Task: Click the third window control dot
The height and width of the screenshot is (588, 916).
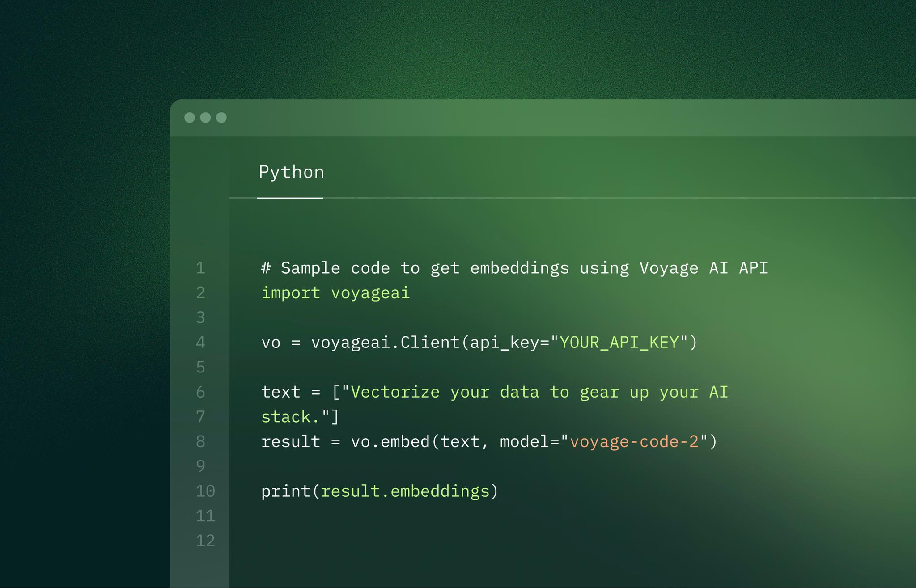Action: pyautogui.click(x=221, y=118)
